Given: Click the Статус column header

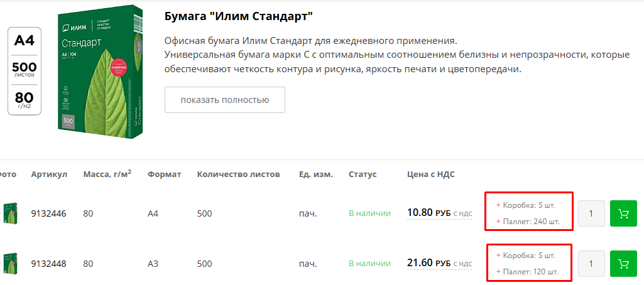Looking at the screenshot, I should (x=363, y=174).
